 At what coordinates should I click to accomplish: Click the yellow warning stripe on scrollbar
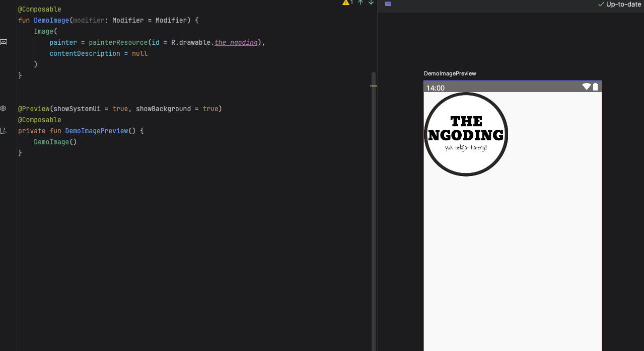(373, 86)
